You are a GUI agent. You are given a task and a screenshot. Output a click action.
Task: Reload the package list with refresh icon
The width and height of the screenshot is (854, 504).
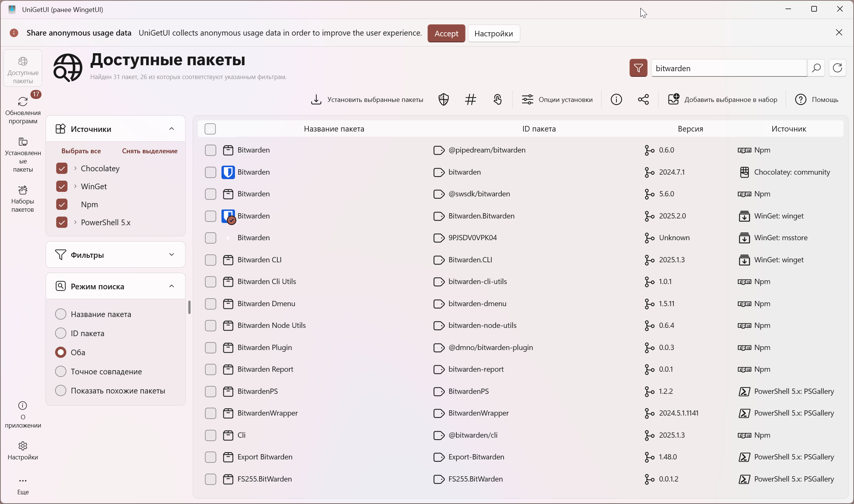pos(837,68)
